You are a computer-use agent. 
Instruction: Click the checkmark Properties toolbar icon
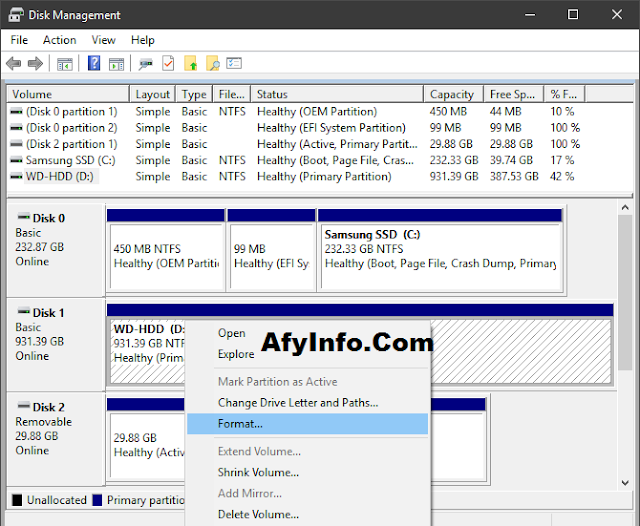[x=168, y=63]
